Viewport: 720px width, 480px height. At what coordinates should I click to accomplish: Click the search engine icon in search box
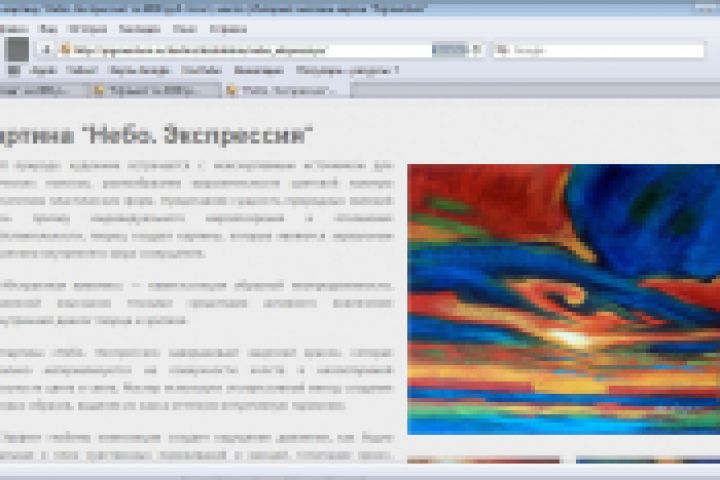[502, 50]
